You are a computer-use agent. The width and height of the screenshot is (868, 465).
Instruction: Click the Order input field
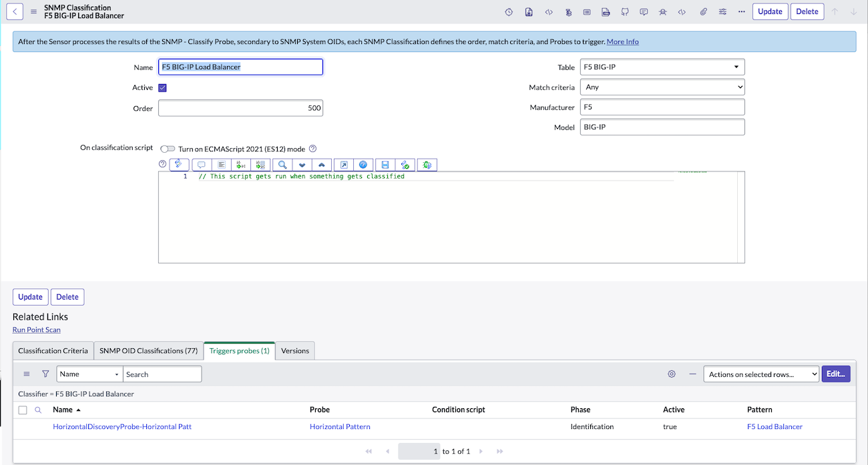tap(240, 108)
